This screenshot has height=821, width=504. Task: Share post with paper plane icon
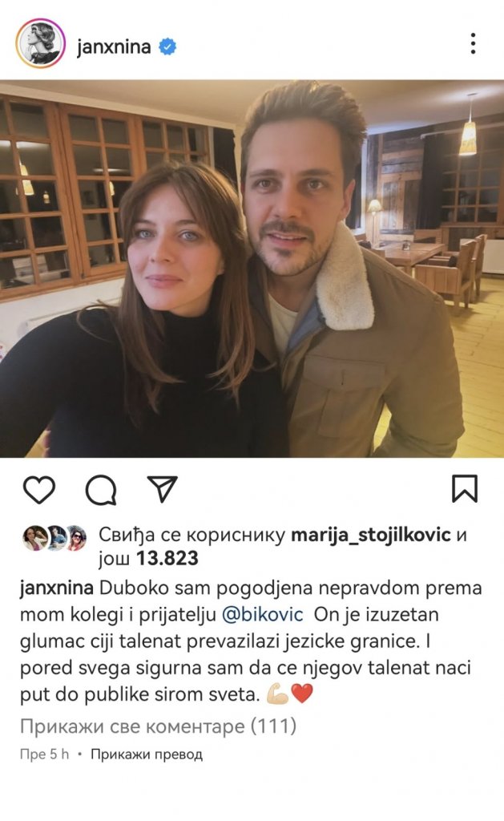(162, 489)
